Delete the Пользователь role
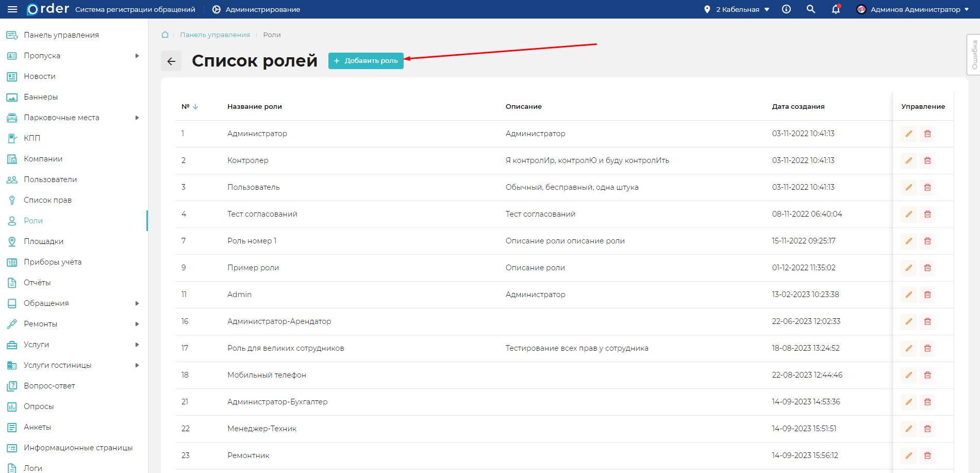Viewport: 980px width, 473px height. [927, 187]
